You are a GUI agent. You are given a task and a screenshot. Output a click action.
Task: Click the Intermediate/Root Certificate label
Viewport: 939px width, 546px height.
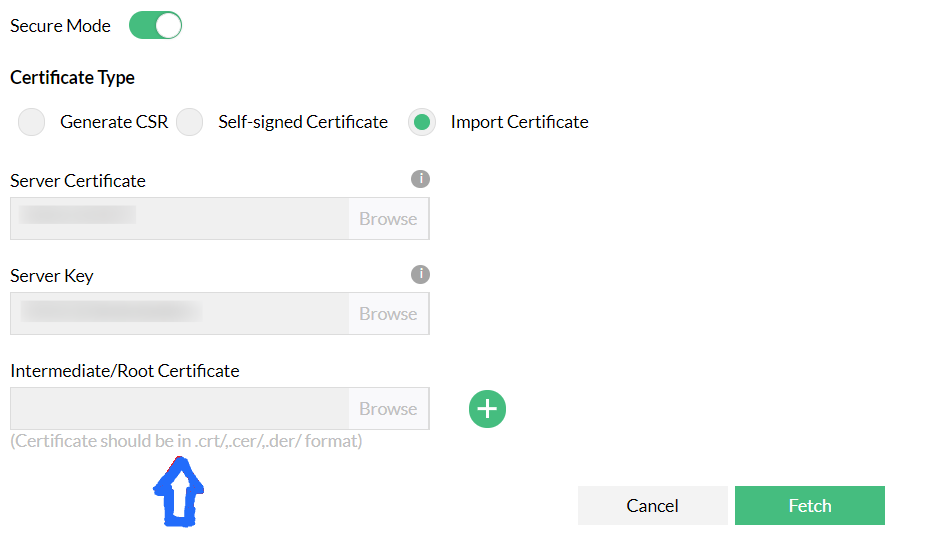125,371
